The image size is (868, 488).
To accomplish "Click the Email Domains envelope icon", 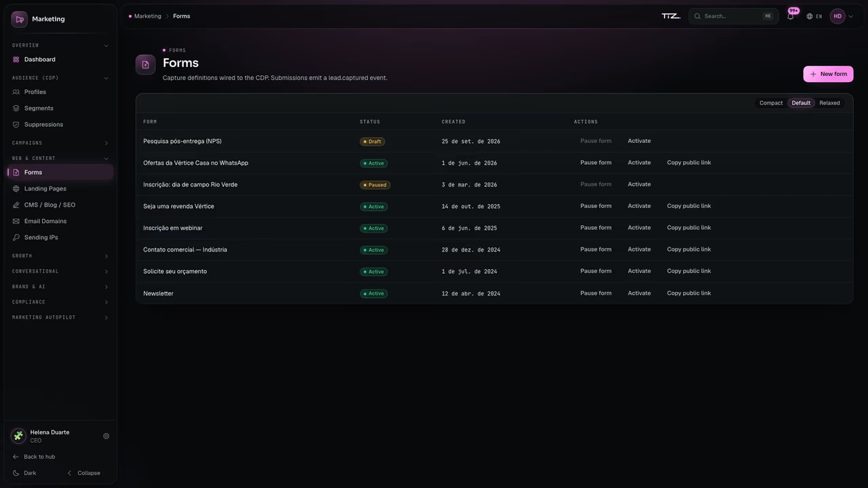I will (16, 221).
